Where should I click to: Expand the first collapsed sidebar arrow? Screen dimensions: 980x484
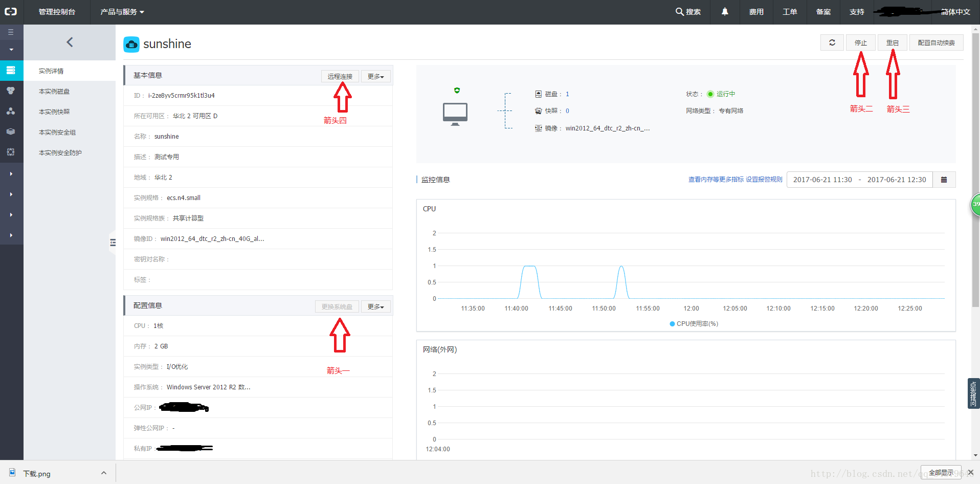point(11,174)
